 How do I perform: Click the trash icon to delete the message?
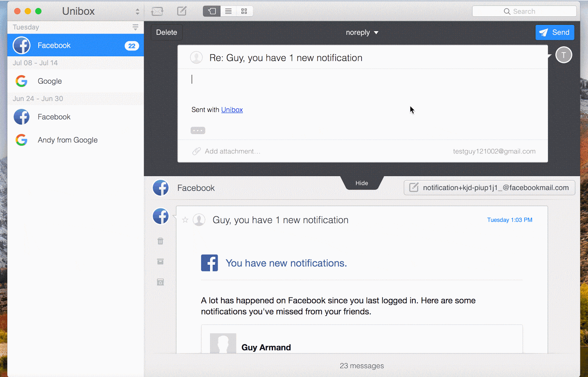160,241
